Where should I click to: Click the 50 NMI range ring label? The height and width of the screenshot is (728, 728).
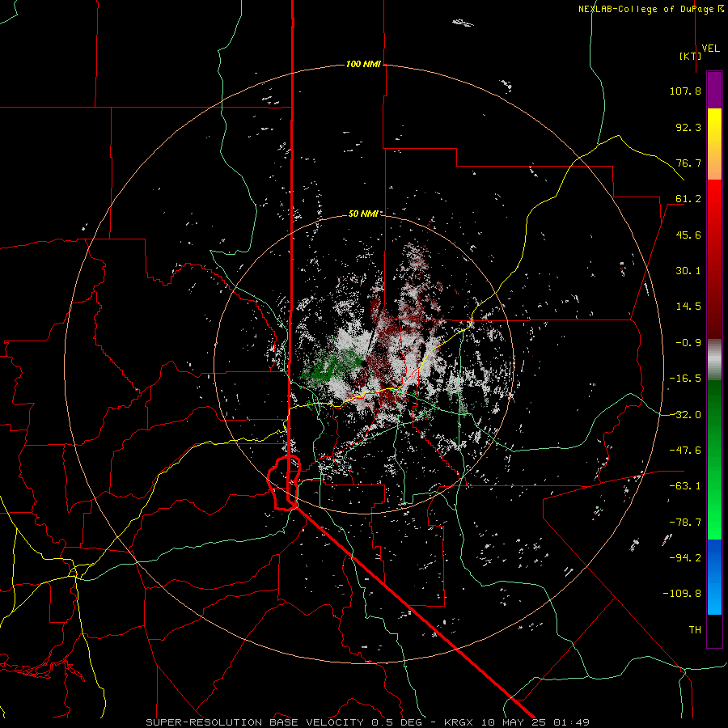363,214
